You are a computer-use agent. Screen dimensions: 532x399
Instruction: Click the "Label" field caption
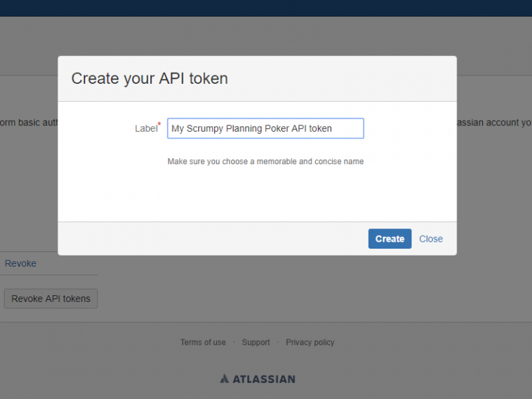tap(145, 128)
